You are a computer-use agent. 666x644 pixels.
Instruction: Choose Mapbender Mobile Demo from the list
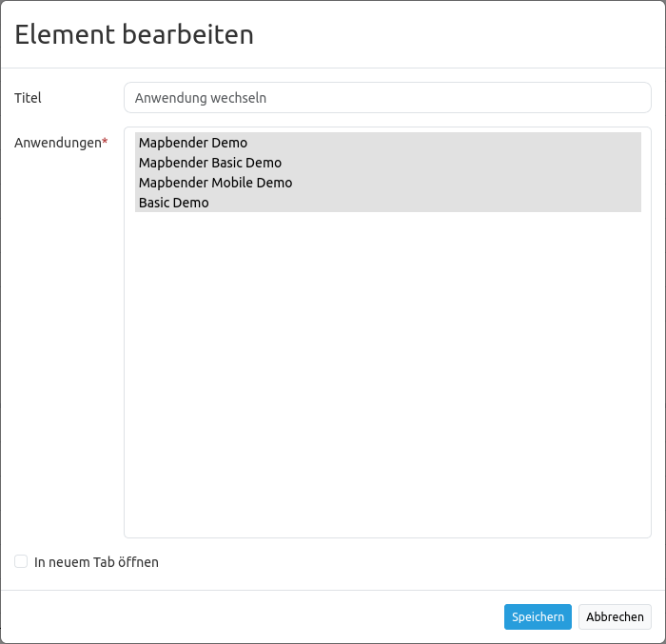point(215,183)
